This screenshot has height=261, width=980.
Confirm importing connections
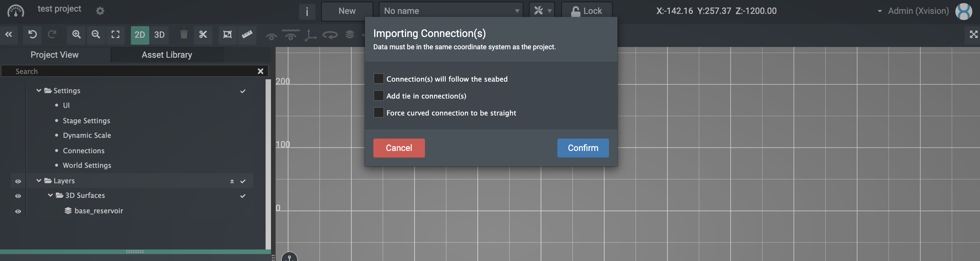(x=583, y=148)
